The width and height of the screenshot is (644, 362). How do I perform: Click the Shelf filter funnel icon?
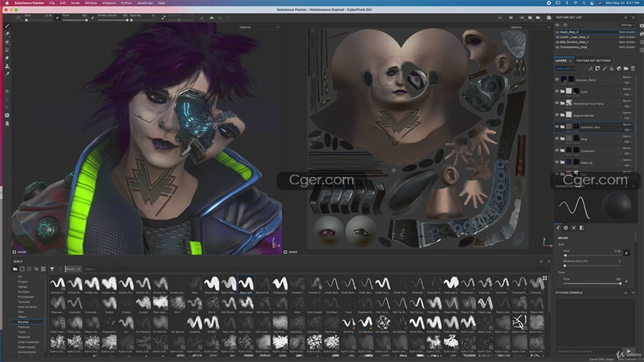(x=52, y=269)
